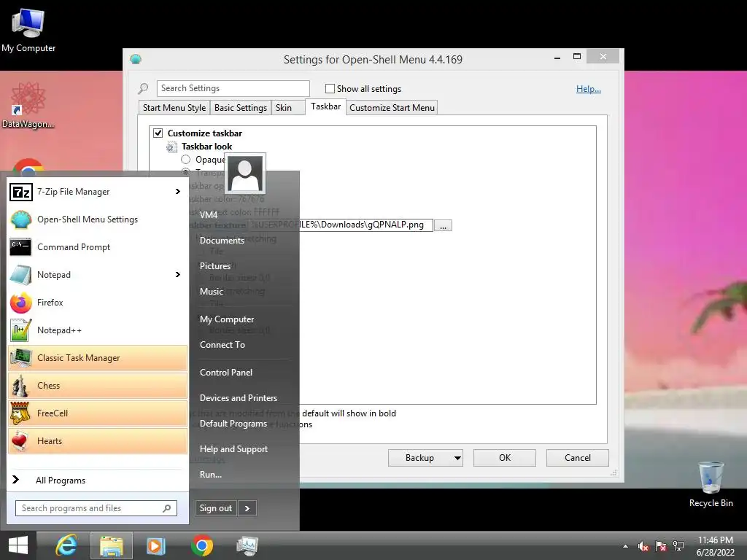The height and width of the screenshot is (560, 747).
Task: Switch to Basic Settings tab
Action: (241, 108)
